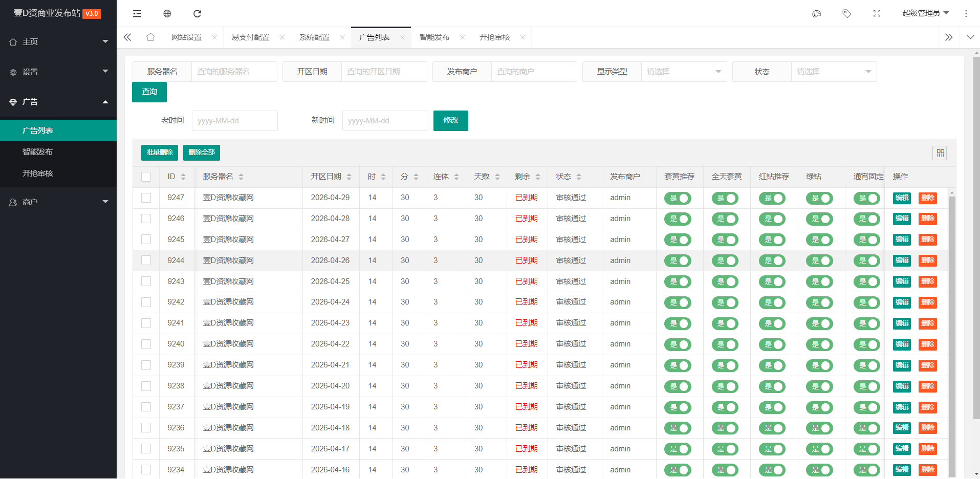
Task: Collapse the sidebar with the menu-fold icon
Action: 137,13
